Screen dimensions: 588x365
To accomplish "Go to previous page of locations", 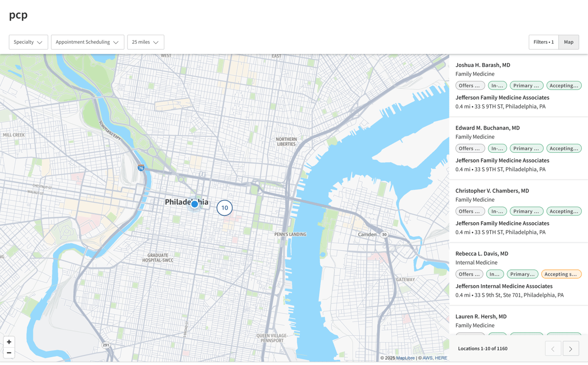I will (553, 349).
